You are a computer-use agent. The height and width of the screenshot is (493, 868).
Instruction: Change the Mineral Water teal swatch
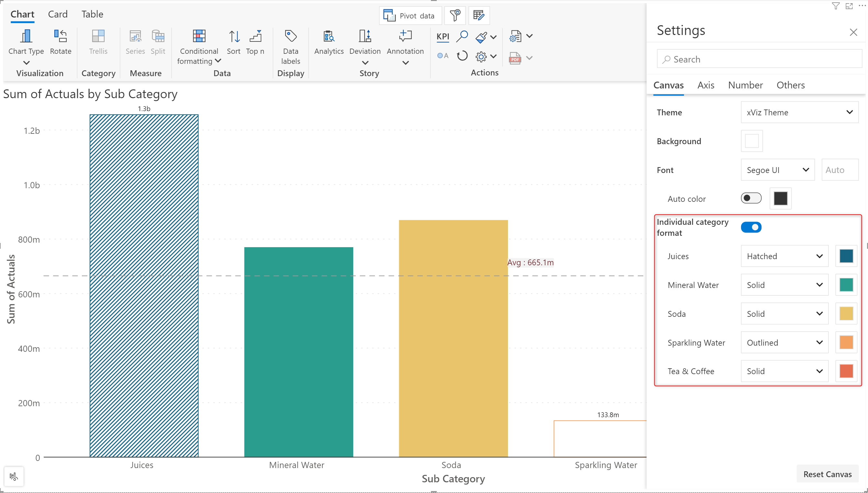[846, 285]
